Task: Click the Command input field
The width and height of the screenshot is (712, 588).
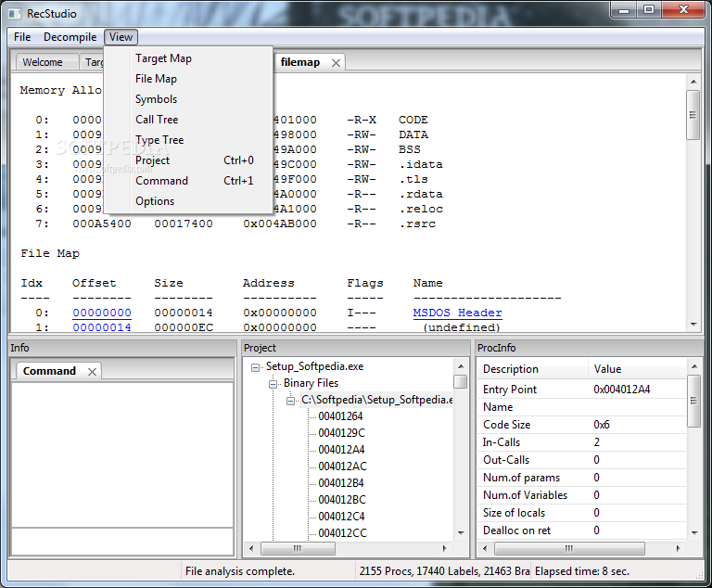Action: [122, 542]
